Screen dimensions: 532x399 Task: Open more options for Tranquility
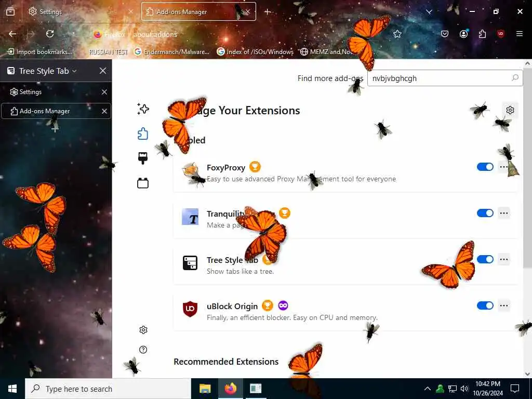[504, 213]
